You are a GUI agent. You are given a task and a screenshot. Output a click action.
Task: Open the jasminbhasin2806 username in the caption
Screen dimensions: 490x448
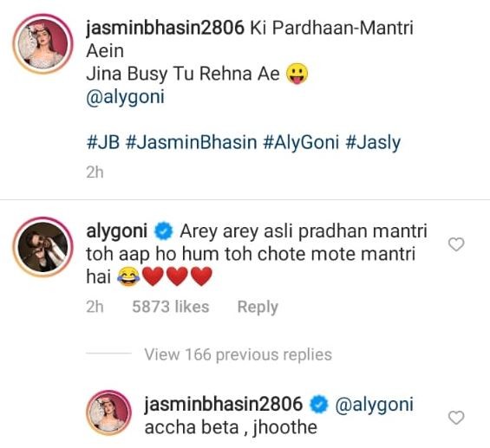click(165, 28)
